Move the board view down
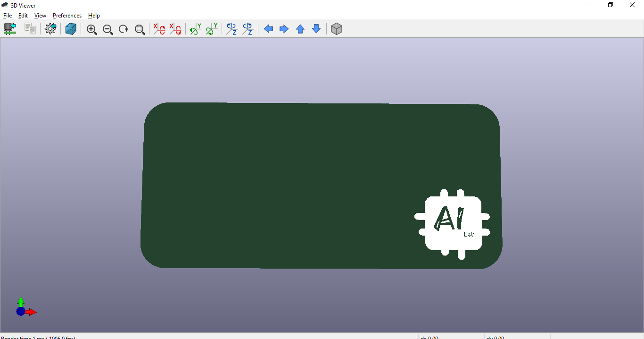Screen dimensions: 644x339 point(315,29)
